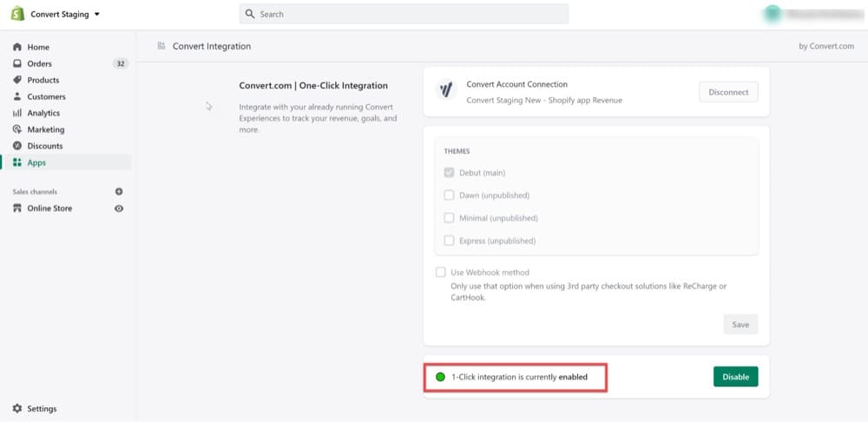Click the Orders inbox icon

pyautogui.click(x=17, y=63)
